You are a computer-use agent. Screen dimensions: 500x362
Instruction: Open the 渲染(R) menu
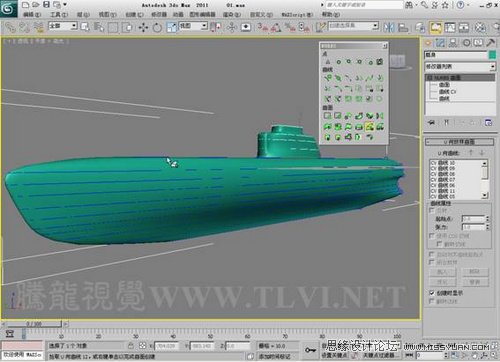click(232, 15)
